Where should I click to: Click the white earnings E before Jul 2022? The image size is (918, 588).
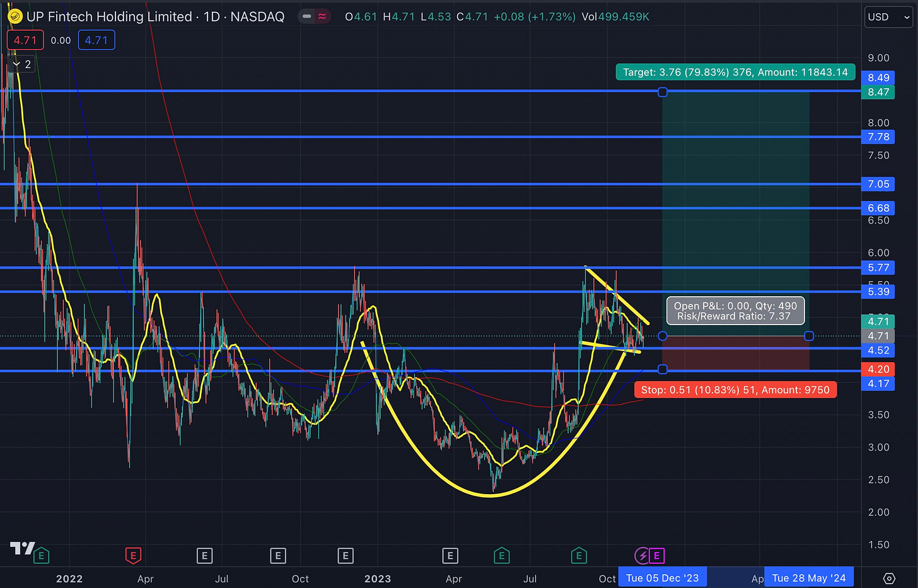point(204,556)
